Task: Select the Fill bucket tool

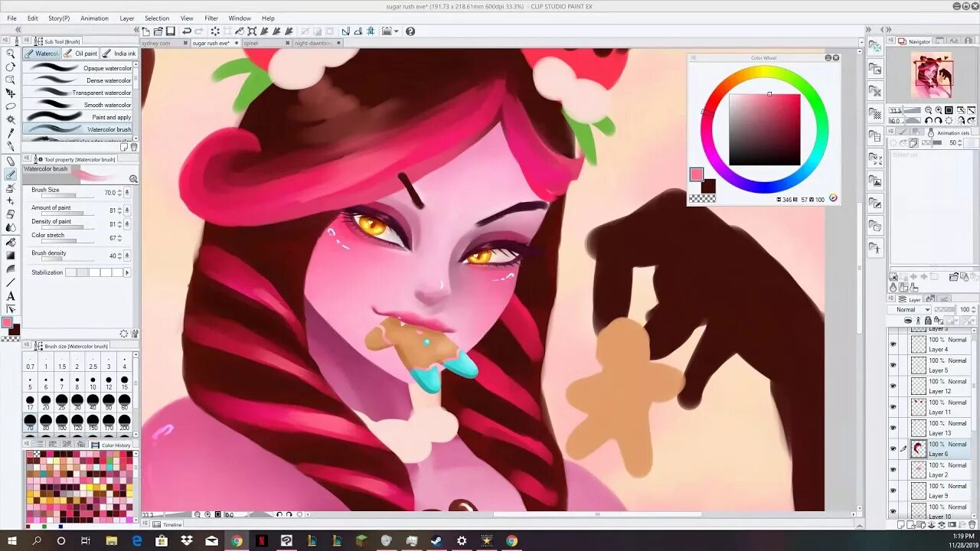Action: tap(11, 243)
